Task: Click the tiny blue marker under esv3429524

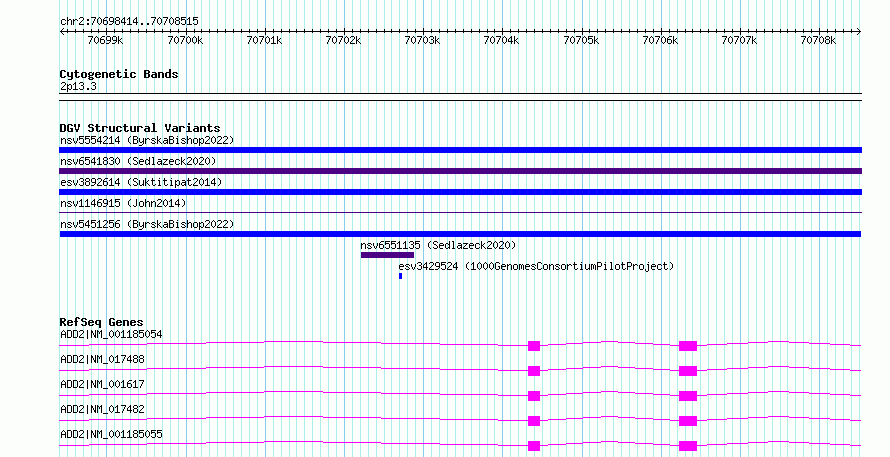Action: [400, 276]
